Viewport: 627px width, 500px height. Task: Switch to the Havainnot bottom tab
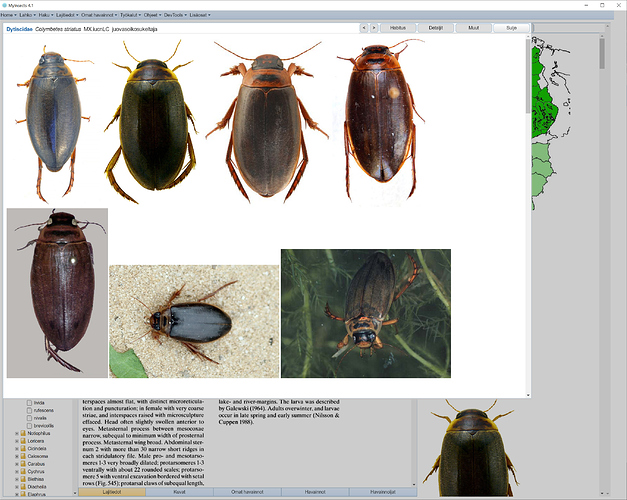click(315, 492)
